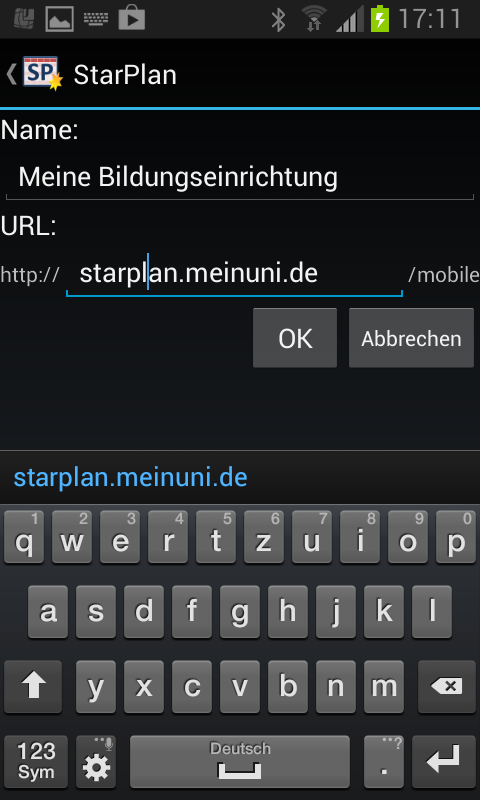This screenshot has height=800, width=480.
Task: Tap the Bluetooth status icon
Action: 279,19
